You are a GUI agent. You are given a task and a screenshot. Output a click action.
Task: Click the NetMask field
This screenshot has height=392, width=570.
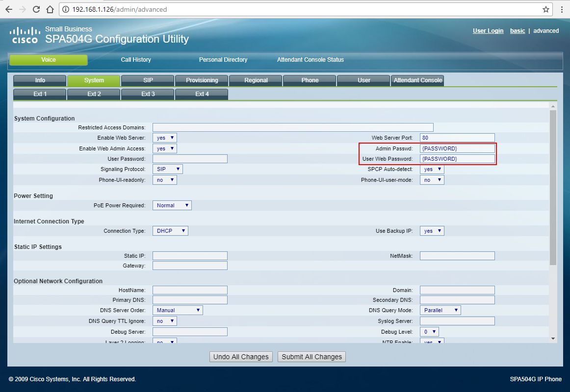(457, 256)
